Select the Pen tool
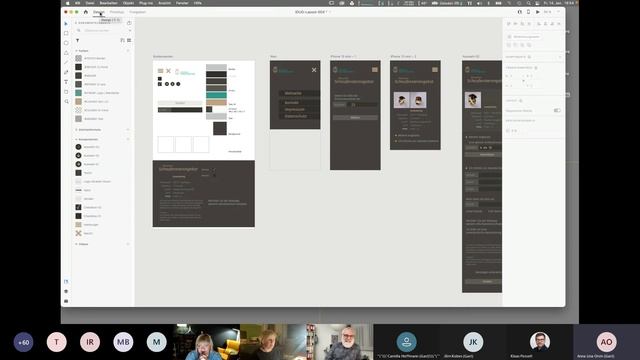Image resolution: width=640 pixels, height=360 pixels. pyautogui.click(x=66, y=72)
